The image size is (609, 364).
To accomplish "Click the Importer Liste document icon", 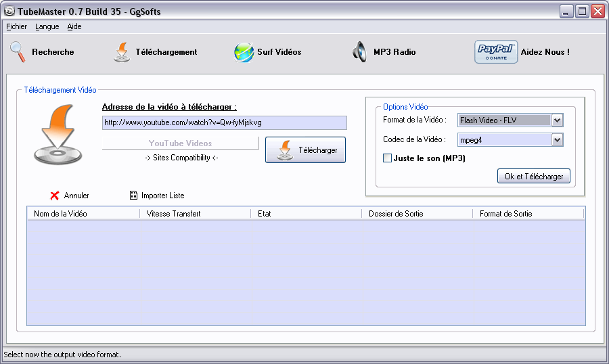I will point(133,195).
